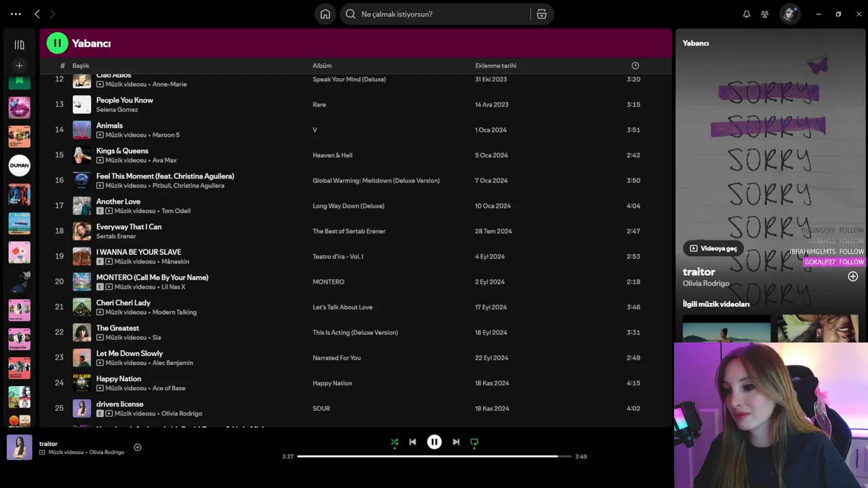
Task: Open the three-dot menu in title bar
Action: pyautogui.click(x=16, y=14)
